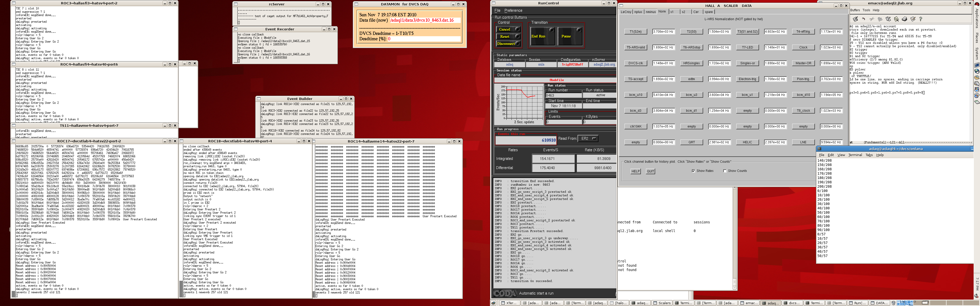This screenshot has width=980, height=306.
Task: Click the Cancel control button
Action: [509, 29]
